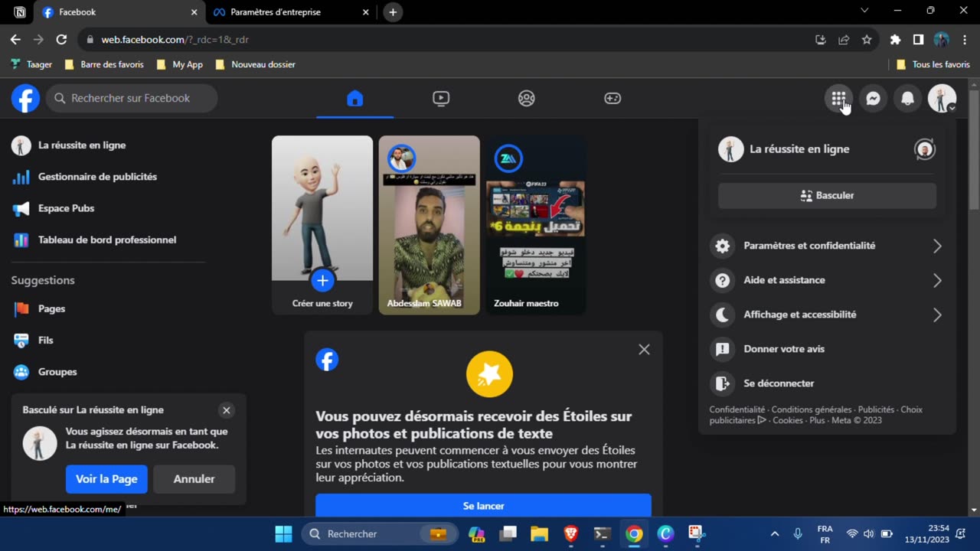Click the taskbar Rechercher search box
The image size is (980, 551).
[x=380, y=534]
